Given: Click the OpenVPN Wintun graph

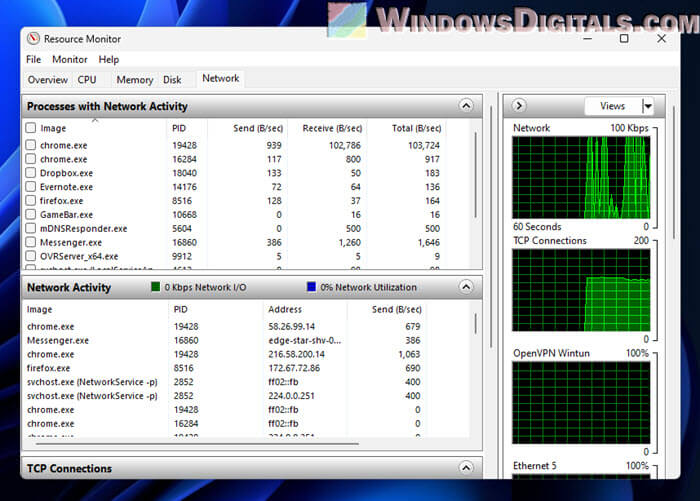Looking at the screenshot, I should [x=581, y=403].
